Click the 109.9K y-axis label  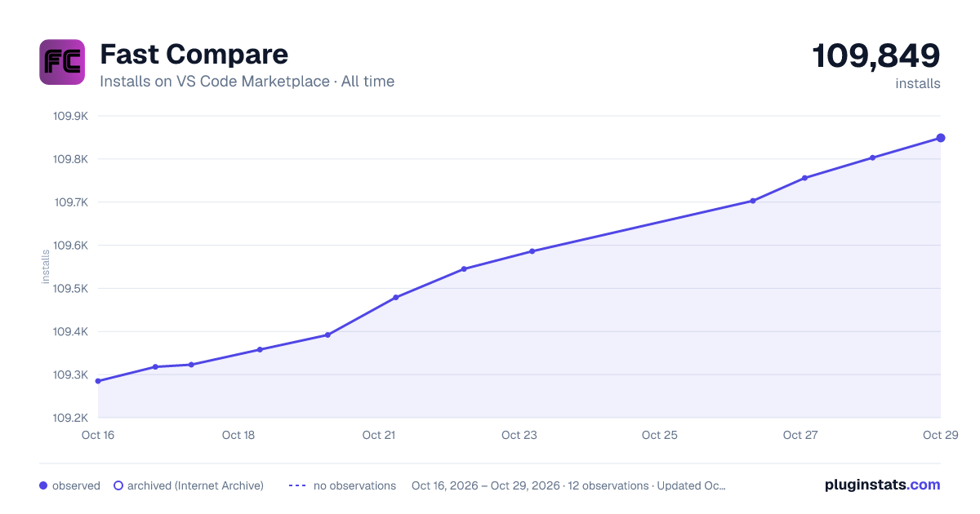click(71, 116)
